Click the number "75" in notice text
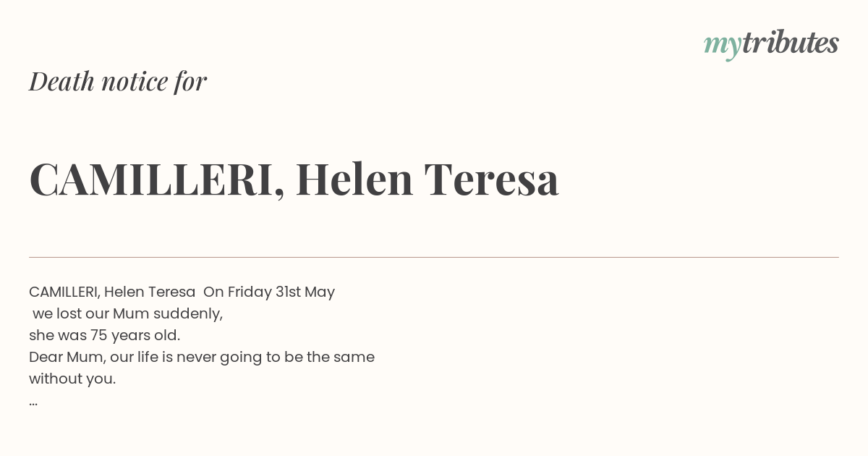The width and height of the screenshot is (868, 456). click(98, 336)
